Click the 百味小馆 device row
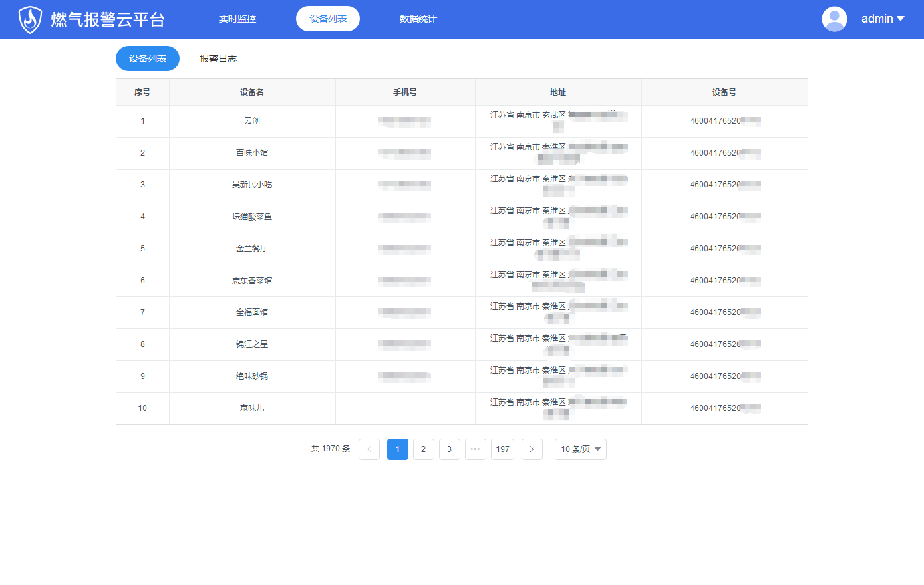This screenshot has width=924, height=585. pyautogui.click(x=252, y=153)
